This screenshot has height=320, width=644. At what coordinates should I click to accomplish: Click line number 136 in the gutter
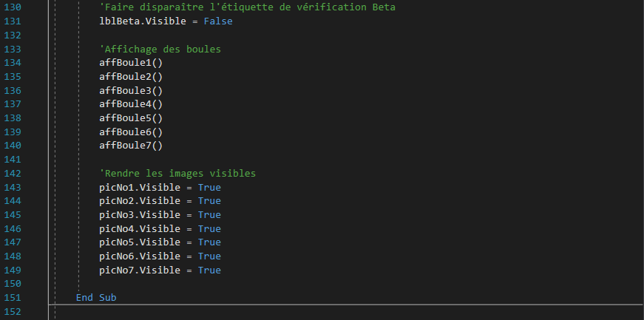pos(13,90)
